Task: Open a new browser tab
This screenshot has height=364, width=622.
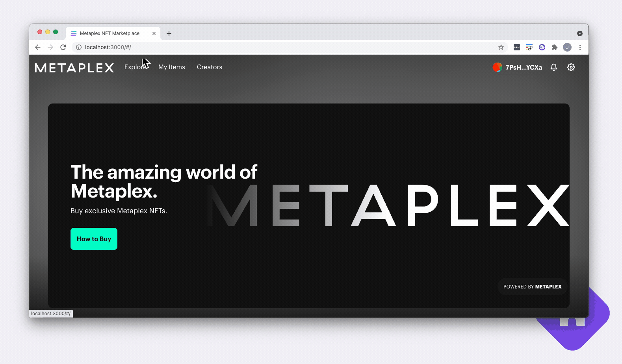Action: pos(169,33)
